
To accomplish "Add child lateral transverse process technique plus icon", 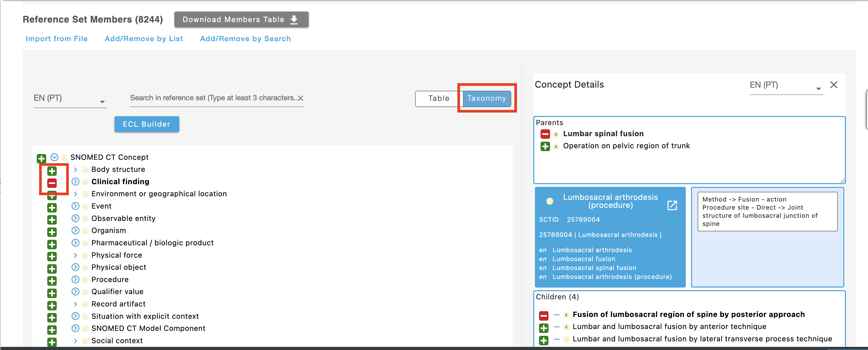I will click(543, 340).
